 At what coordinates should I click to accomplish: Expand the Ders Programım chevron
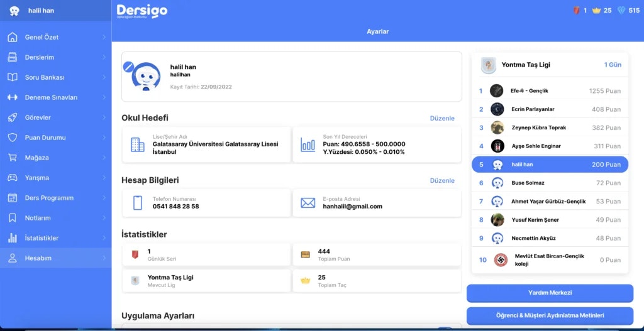(x=104, y=198)
